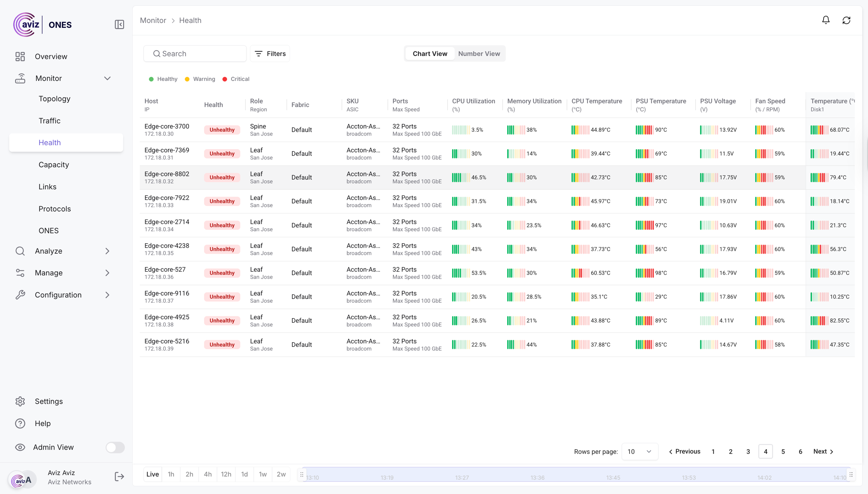Go to the Next results page
This screenshot has width=868, height=494.
pos(823,451)
